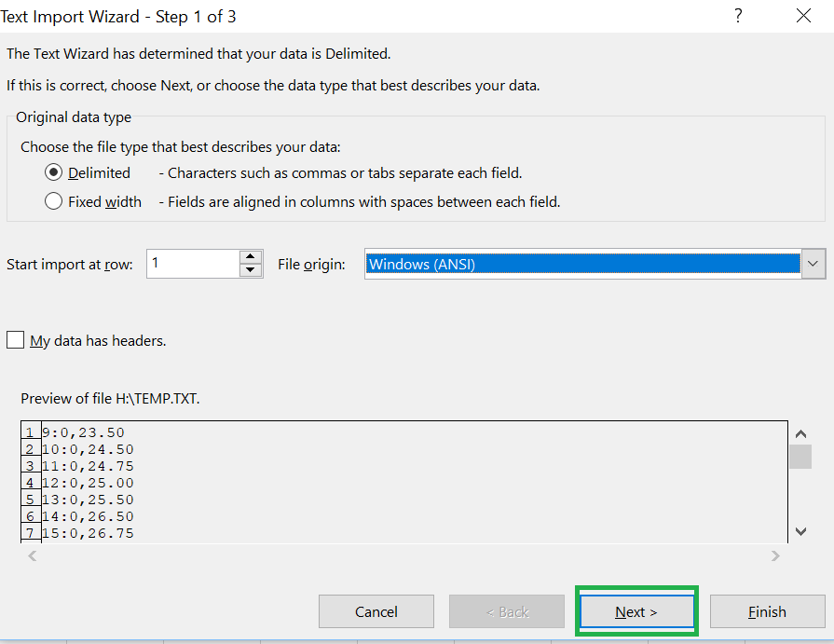Screen dimensions: 834x644
Task: Click the preview pane up scroll arrow
Action: click(x=800, y=432)
